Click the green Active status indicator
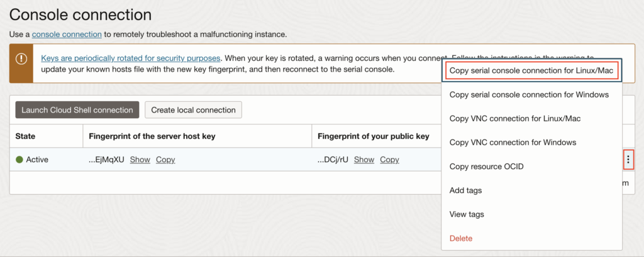Screen dimensions: 644x257 coord(19,160)
